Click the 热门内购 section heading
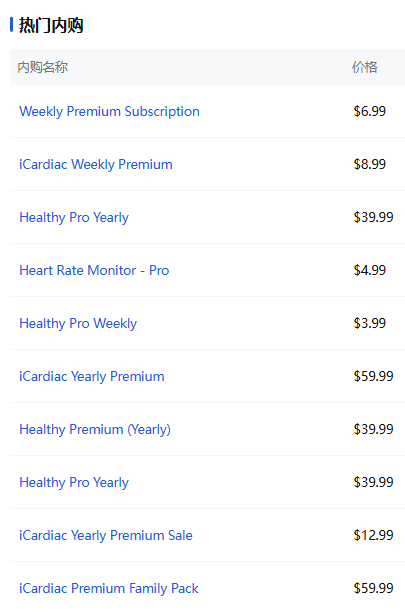The width and height of the screenshot is (405, 612). click(51, 25)
